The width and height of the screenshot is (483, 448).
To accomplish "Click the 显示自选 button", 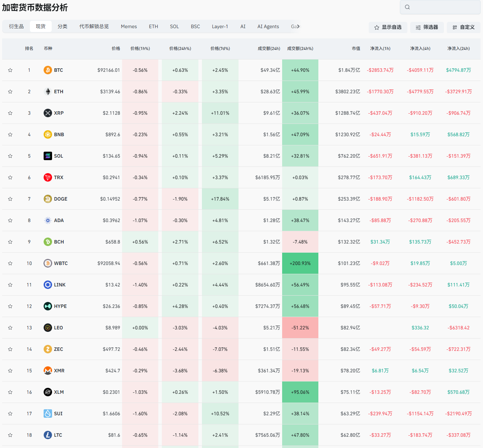I will point(388,27).
